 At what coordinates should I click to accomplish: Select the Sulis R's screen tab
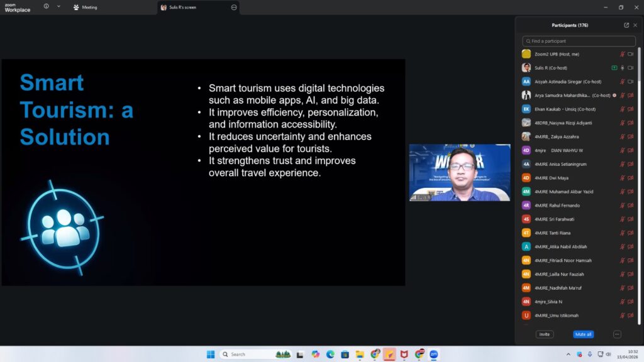pos(189,8)
